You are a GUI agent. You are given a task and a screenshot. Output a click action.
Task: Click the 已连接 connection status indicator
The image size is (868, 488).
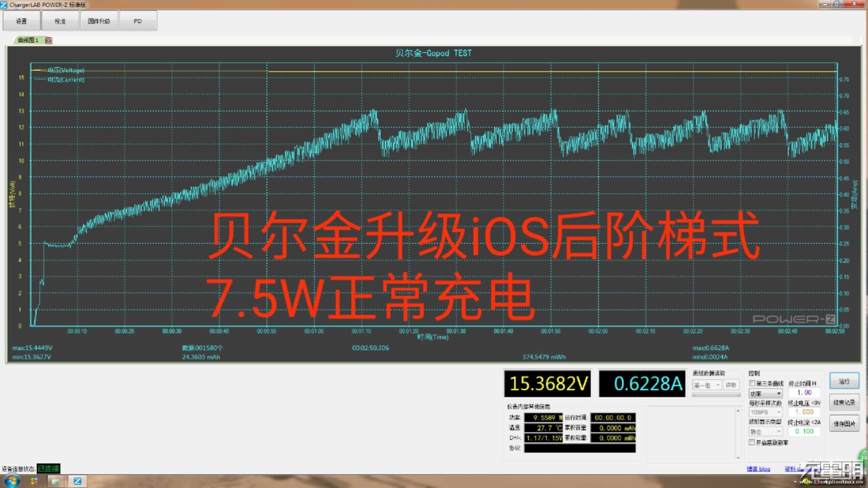[48, 469]
